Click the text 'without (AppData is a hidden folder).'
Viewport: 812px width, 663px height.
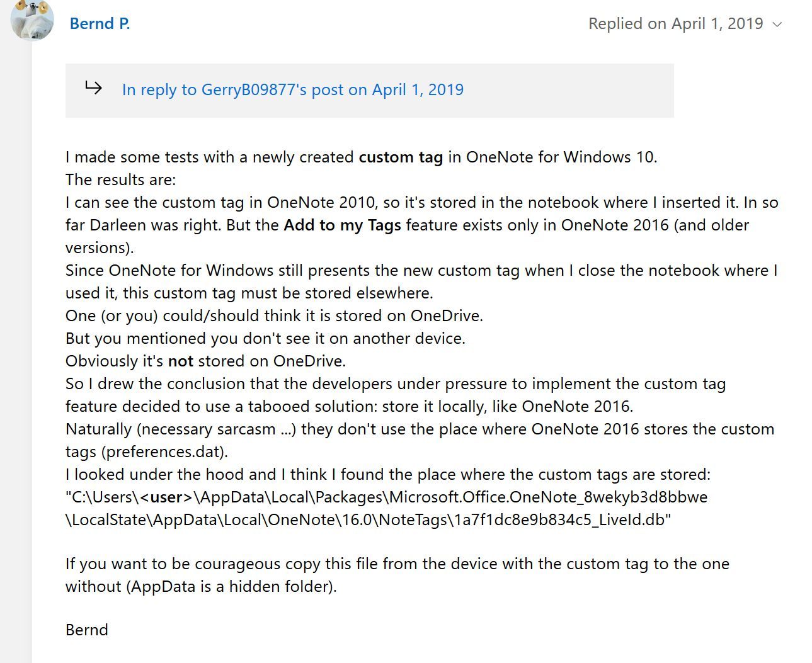pos(201,587)
